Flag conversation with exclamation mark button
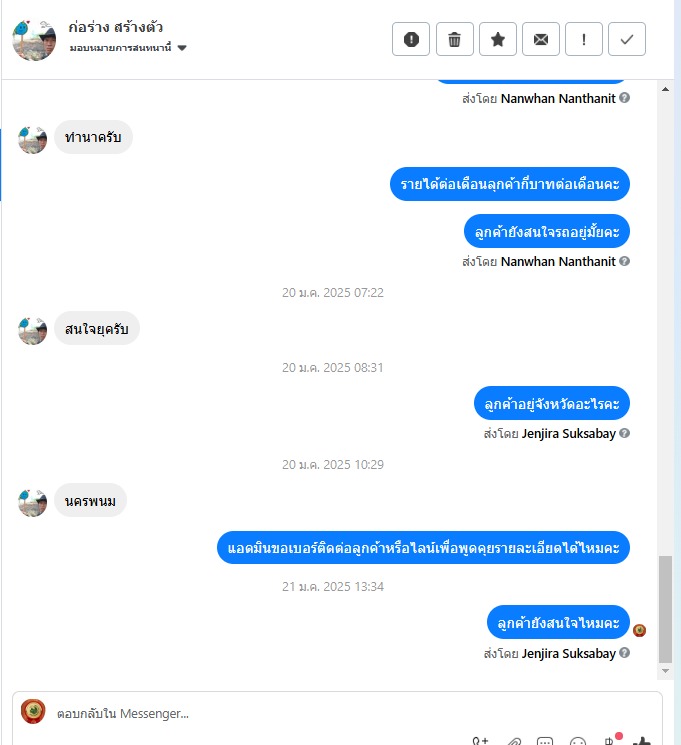681x745 pixels. [x=584, y=39]
